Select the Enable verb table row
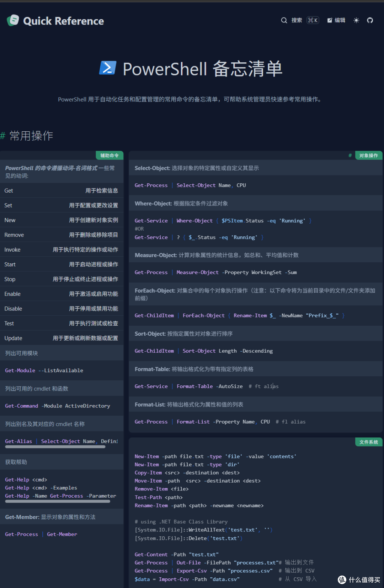The image size is (384, 588). coord(61,294)
